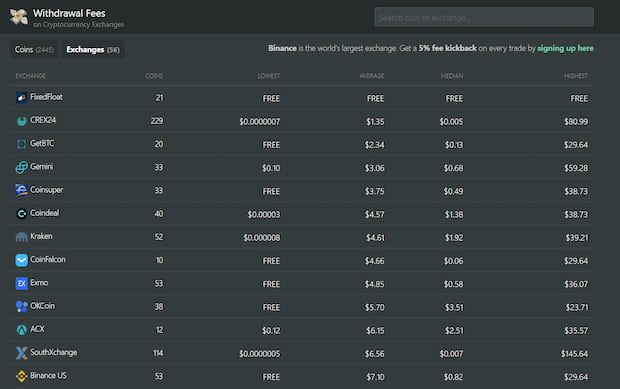Click the Exmo exchange icon
Screen dimensions: 620x389
pos(21,283)
